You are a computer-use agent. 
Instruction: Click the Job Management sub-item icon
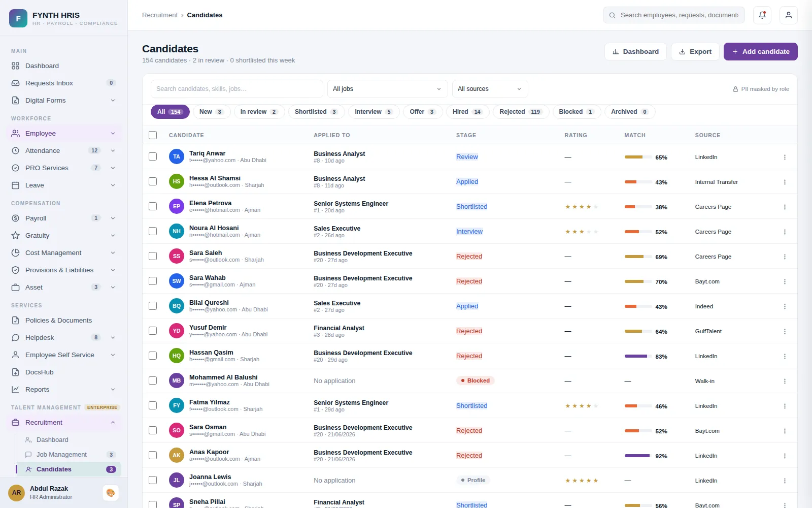(28, 455)
